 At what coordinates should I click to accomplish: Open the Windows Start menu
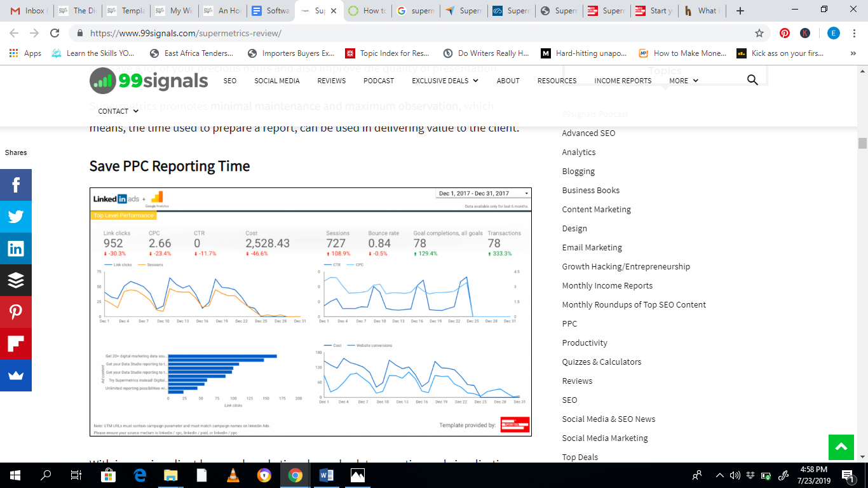coord(15,475)
